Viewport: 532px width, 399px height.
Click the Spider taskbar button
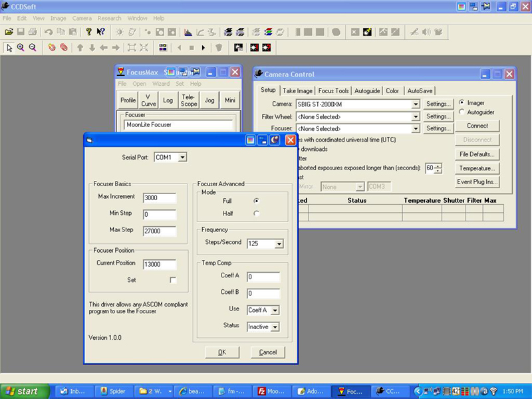(x=113, y=391)
